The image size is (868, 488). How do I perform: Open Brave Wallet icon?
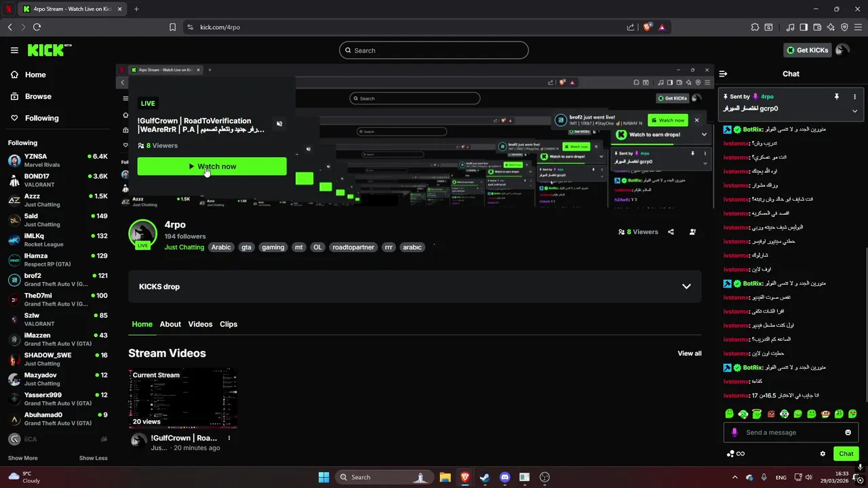tap(817, 27)
